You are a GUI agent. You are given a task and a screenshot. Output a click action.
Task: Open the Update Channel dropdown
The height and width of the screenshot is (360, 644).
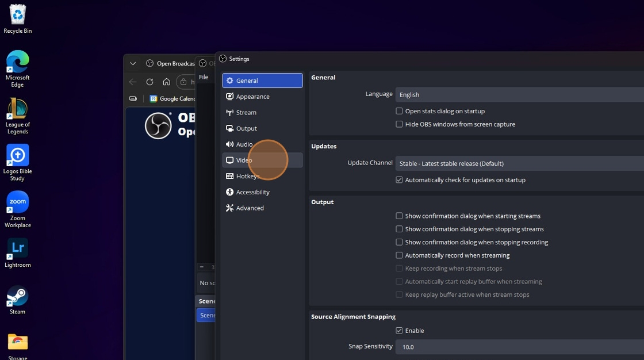(x=520, y=163)
